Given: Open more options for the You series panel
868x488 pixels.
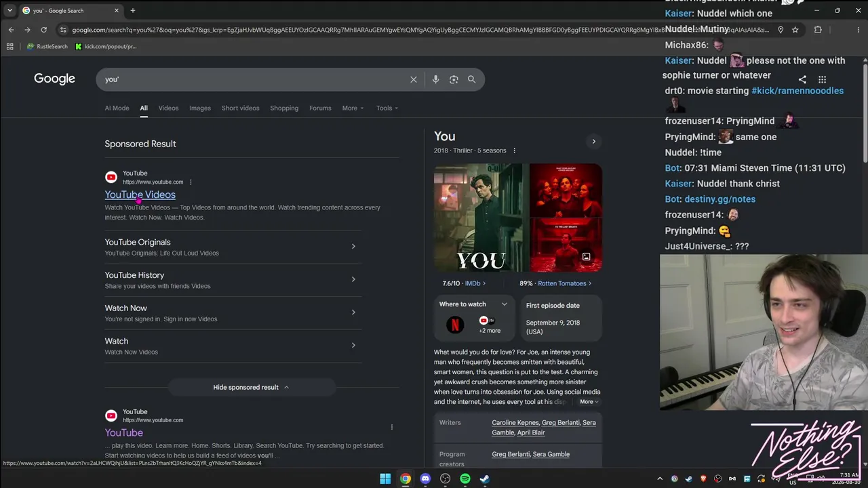Looking at the screenshot, I should (514, 150).
